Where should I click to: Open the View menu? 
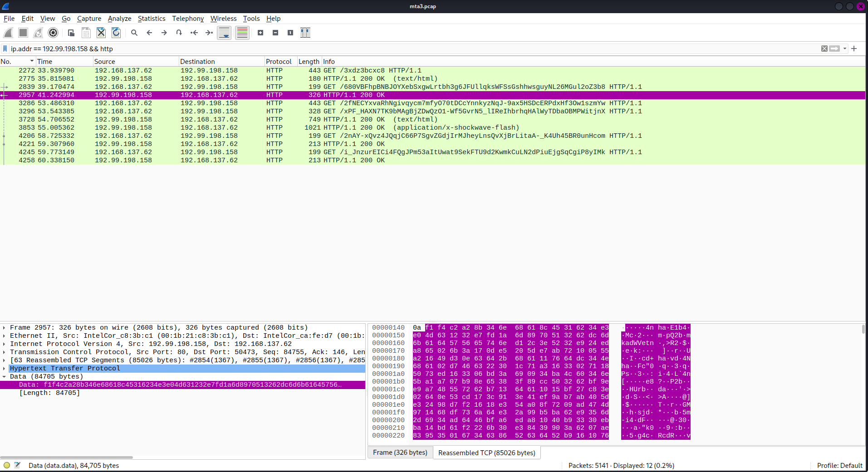pyautogui.click(x=48, y=19)
